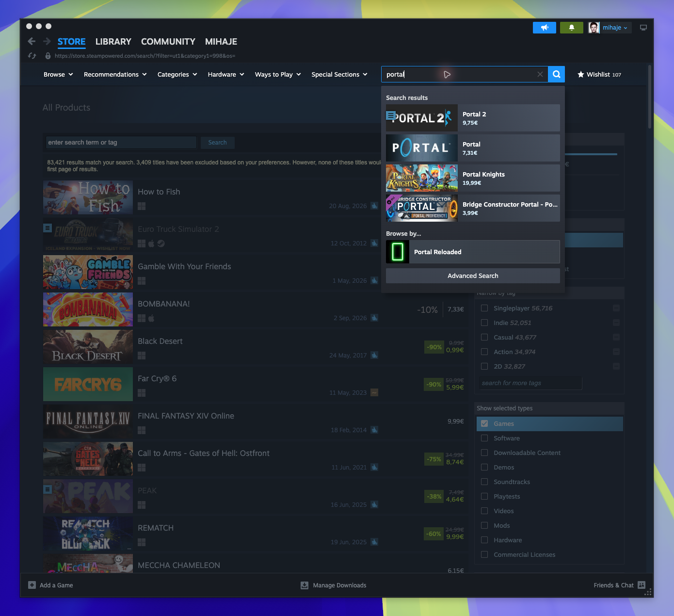Open the Black Desert game thumbnail
674x616 pixels.
click(x=88, y=347)
